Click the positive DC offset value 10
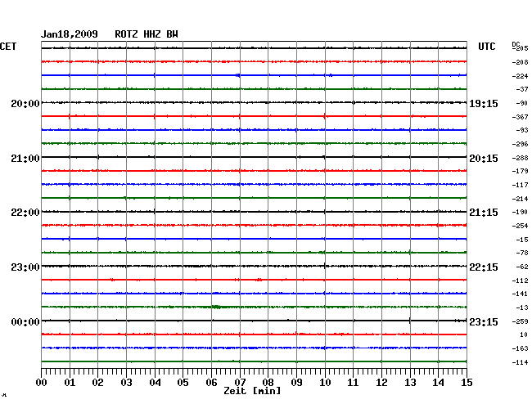Image resolution: width=532 pixels, height=404 pixels. click(x=524, y=334)
